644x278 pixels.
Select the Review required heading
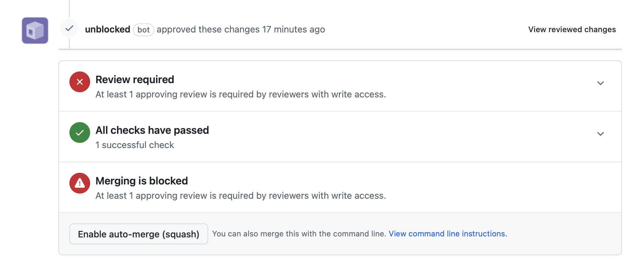pyautogui.click(x=134, y=80)
